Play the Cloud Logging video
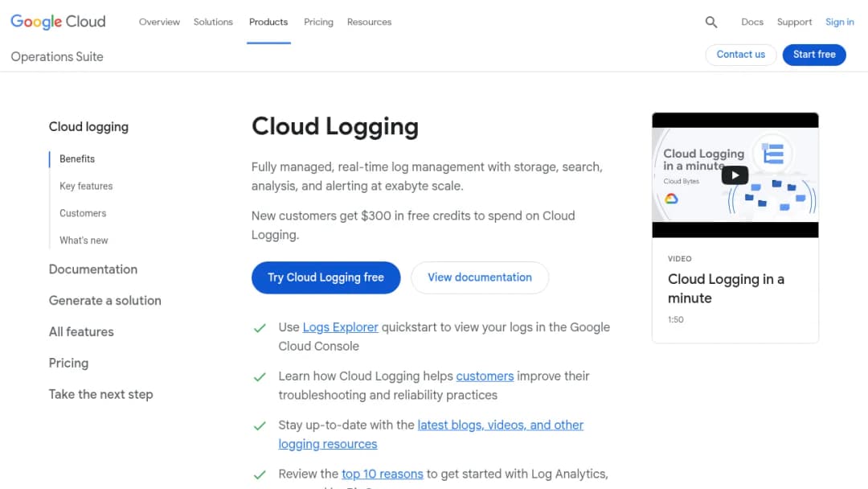This screenshot has height=489, width=868. [735, 175]
